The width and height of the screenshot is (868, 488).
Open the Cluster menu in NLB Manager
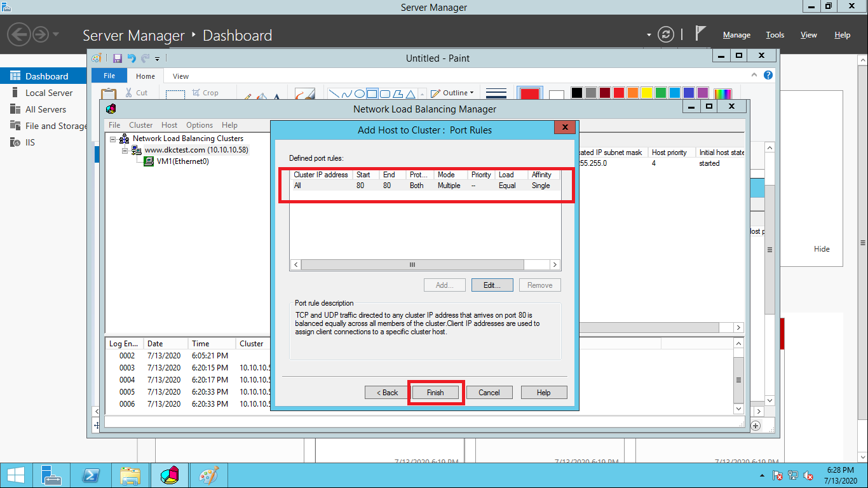(140, 125)
